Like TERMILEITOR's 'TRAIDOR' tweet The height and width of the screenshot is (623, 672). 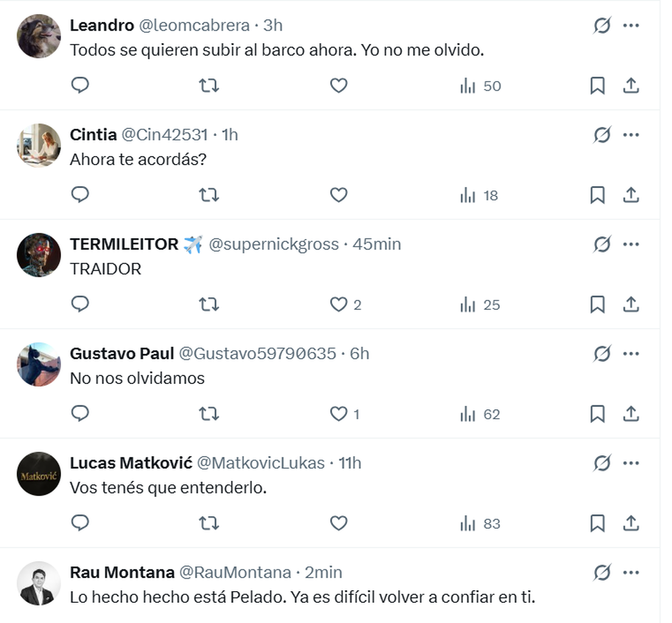(x=339, y=304)
